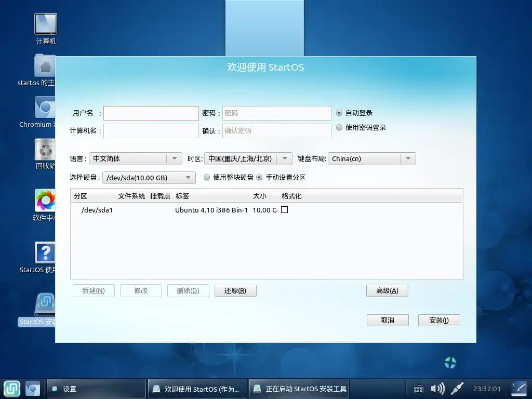Click the 修改 button
The image size is (532, 399).
point(141,291)
